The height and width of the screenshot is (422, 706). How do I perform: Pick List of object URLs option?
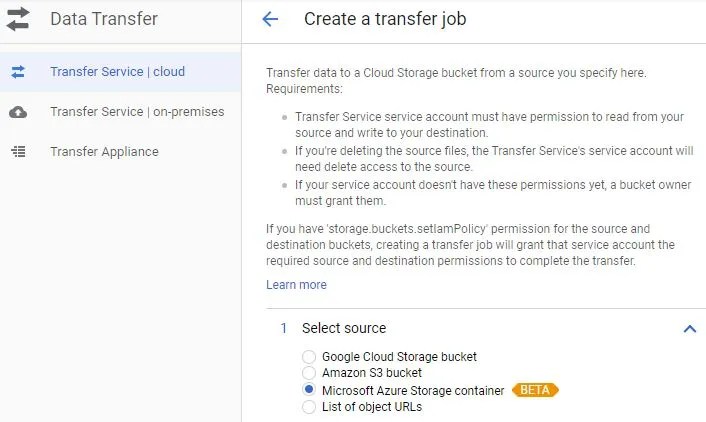309,407
